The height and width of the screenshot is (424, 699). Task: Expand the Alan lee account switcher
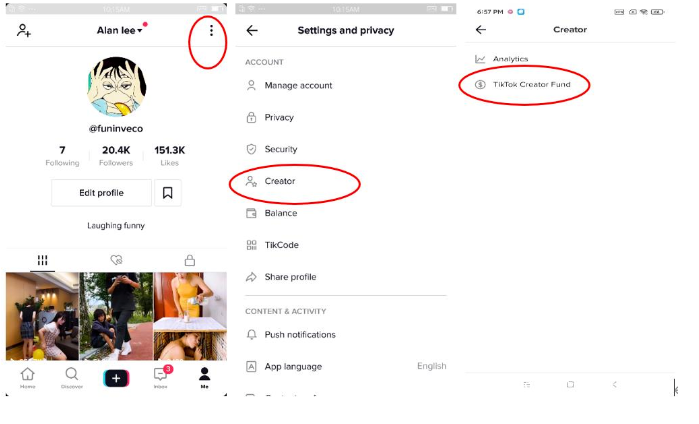click(119, 31)
